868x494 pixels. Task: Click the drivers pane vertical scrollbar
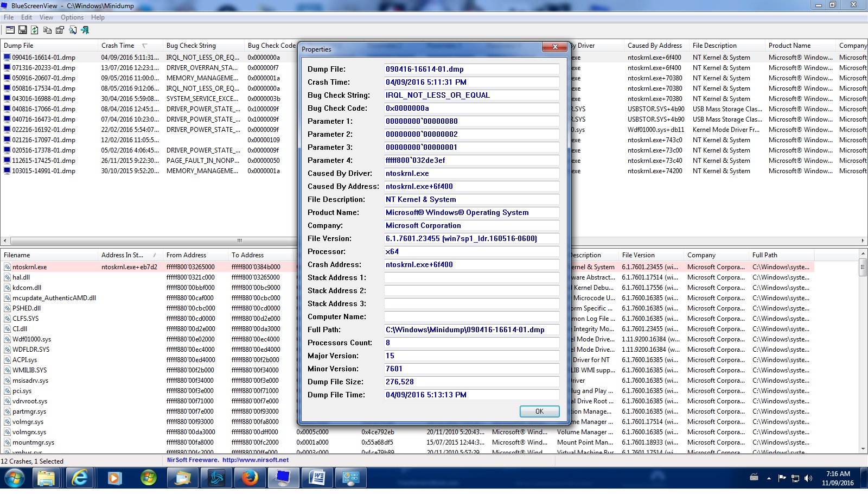(863, 351)
